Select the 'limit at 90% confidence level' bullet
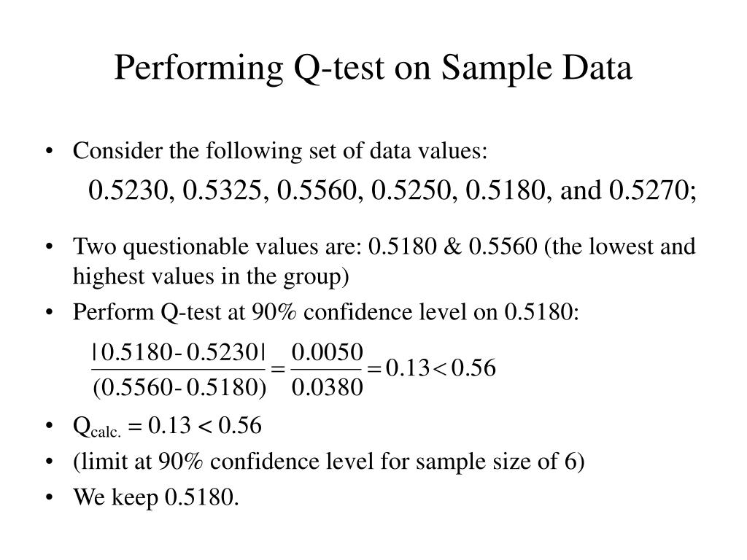 329,462
